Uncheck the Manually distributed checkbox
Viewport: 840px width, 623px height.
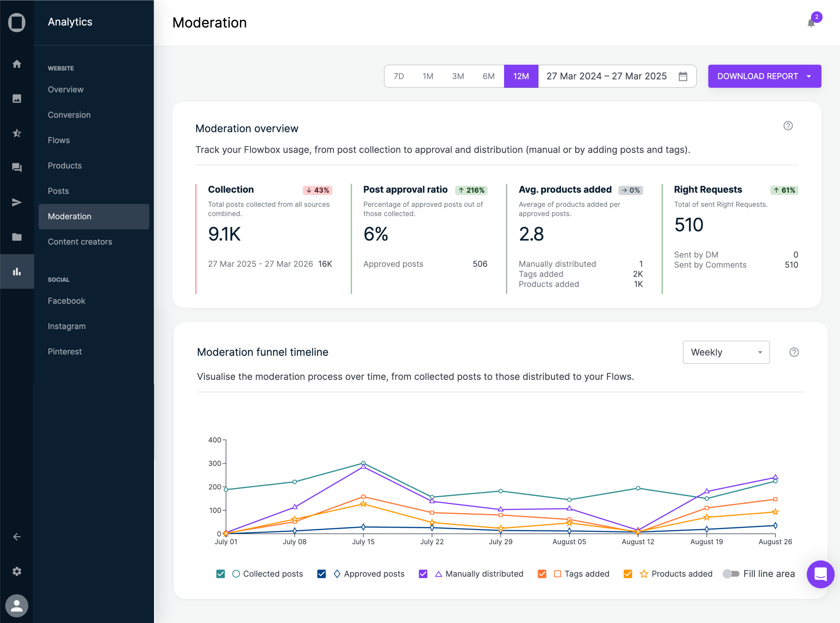(423, 574)
